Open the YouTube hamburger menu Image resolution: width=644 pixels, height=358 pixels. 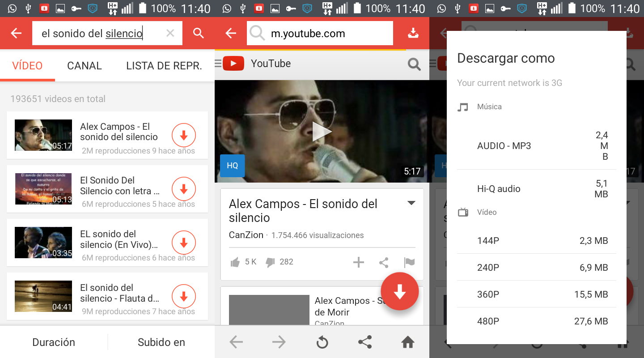pyautogui.click(x=218, y=64)
